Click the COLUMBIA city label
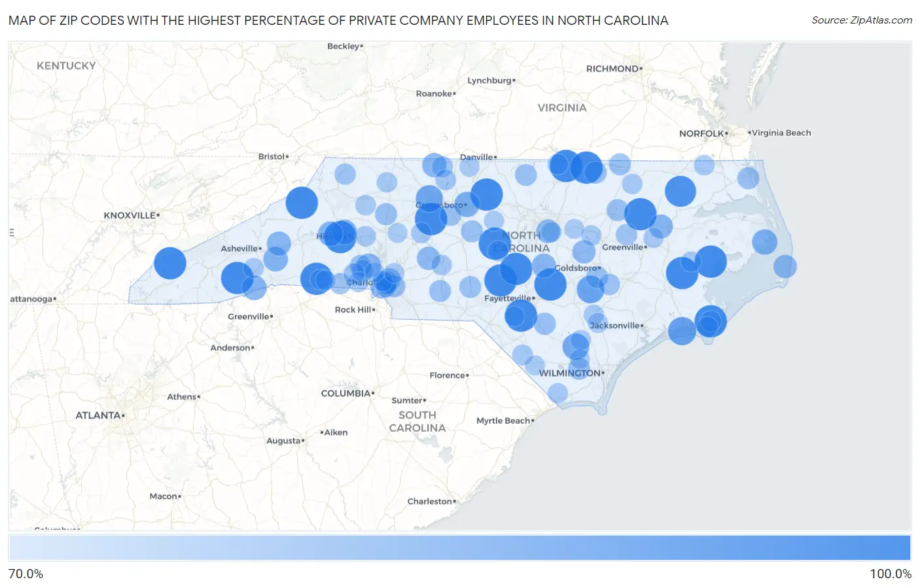 347,393
